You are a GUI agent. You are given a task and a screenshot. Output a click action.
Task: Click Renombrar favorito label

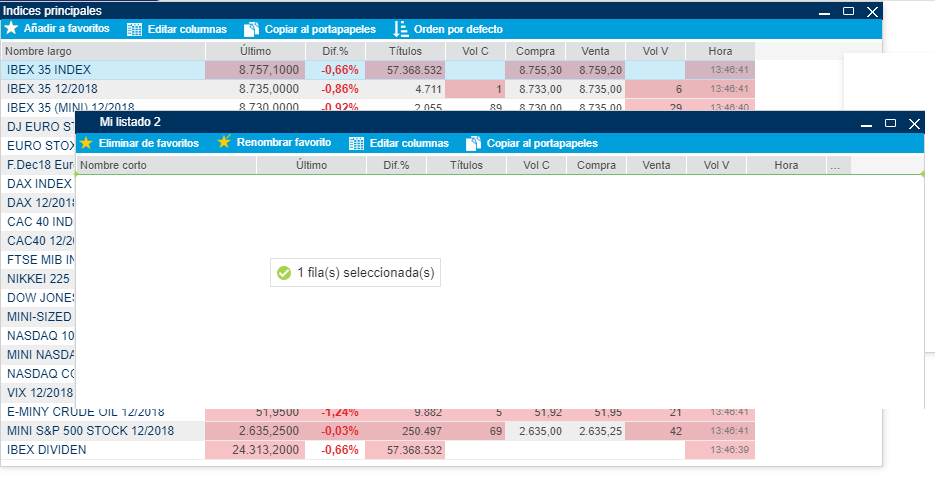coord(284,142)
